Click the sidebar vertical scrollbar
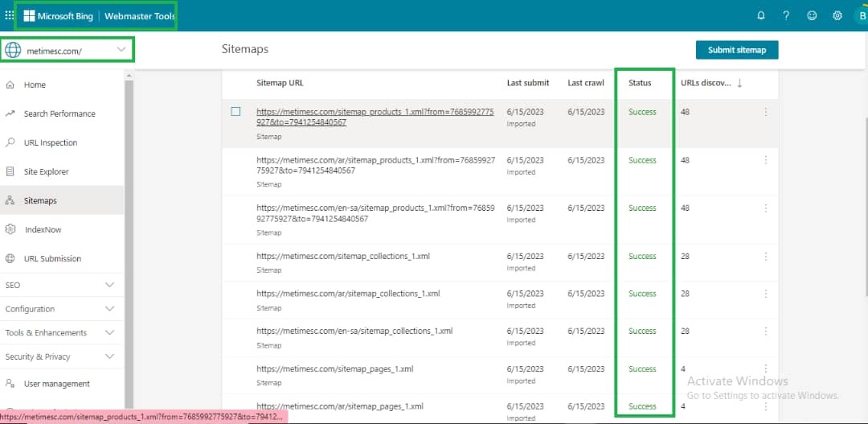 point(128,241)
